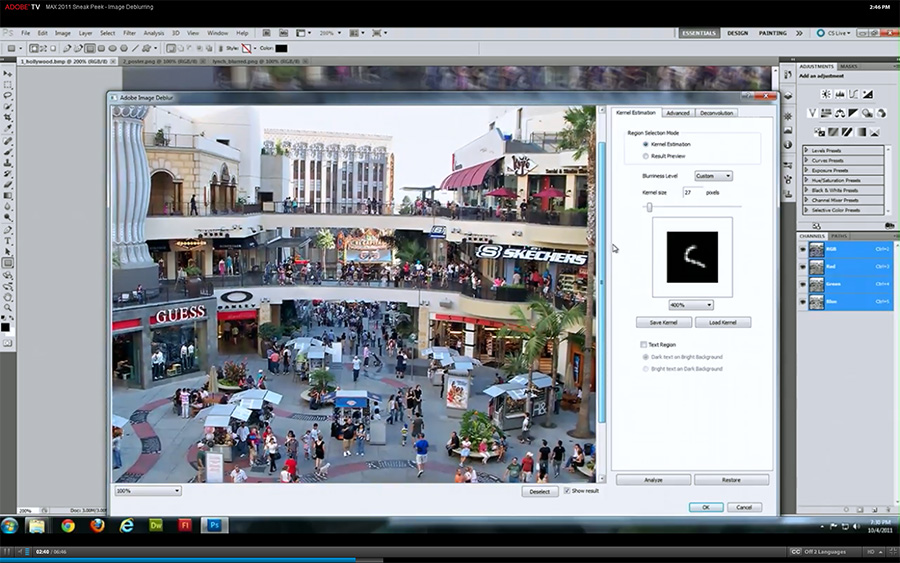Select the Gradient tool
Screen dimensions: 900x563
point(7,196)
